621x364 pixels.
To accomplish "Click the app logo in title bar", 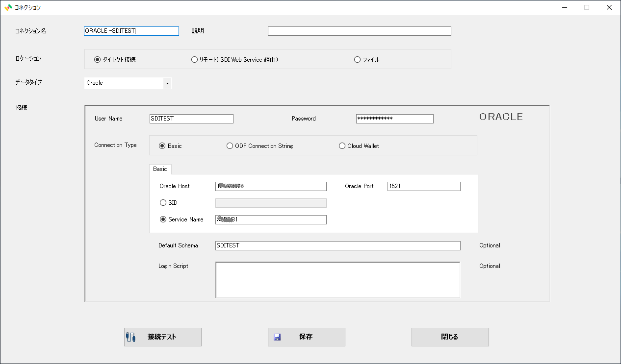I will [8, 7].
